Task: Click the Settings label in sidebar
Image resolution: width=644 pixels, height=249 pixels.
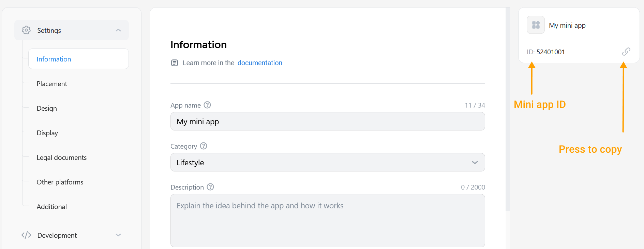Action: click(49, 30)
